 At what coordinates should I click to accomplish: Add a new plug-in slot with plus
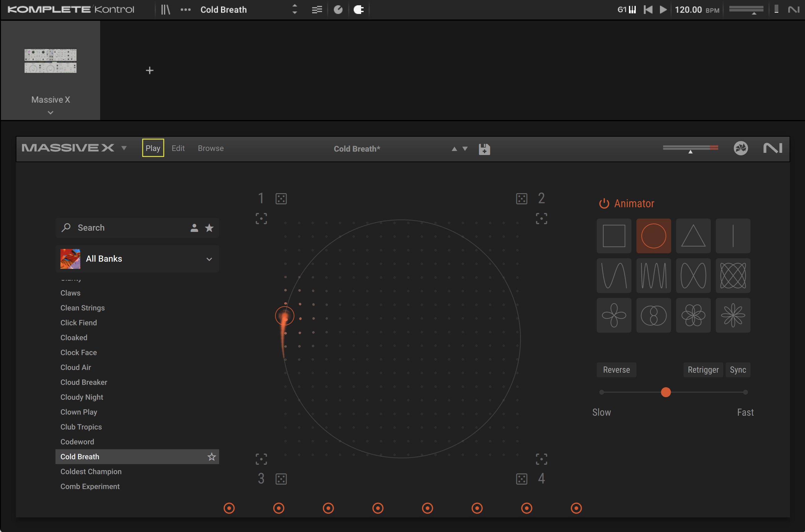(x=150, y=70)
